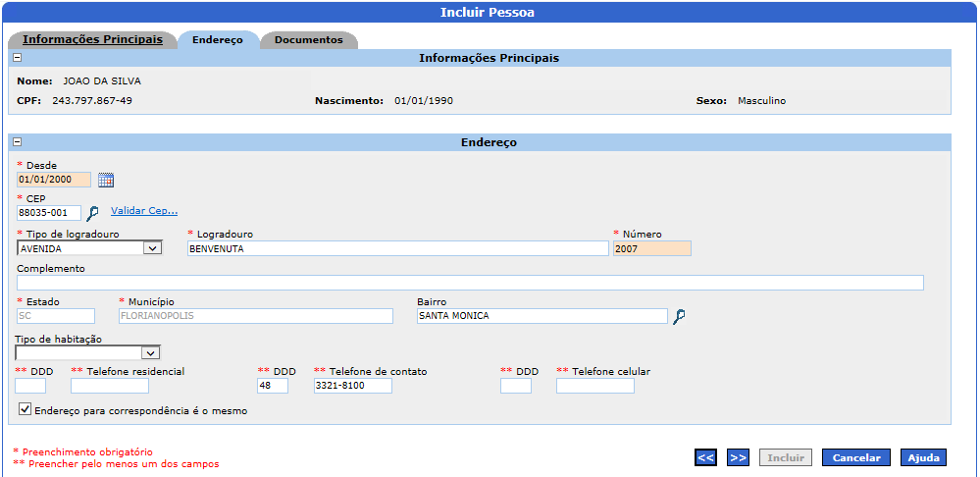This screenshot has height=477, width=980.
Task: Switch to the Informações Principais tab
Action: [92, 40]
